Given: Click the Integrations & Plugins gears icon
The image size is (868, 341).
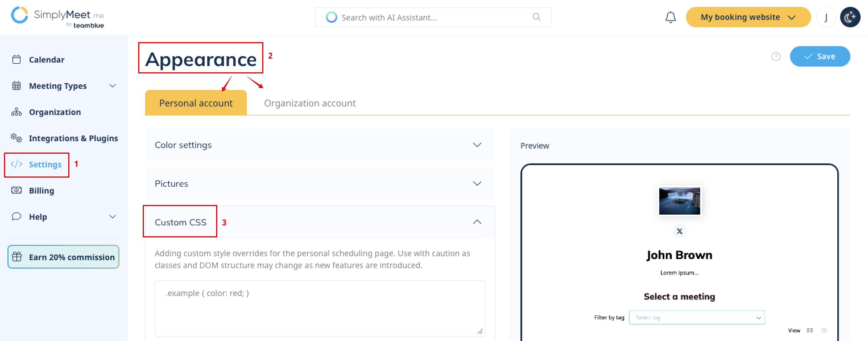Looking at the screenshot, I should pyautogui.click(x=16, y=138).
